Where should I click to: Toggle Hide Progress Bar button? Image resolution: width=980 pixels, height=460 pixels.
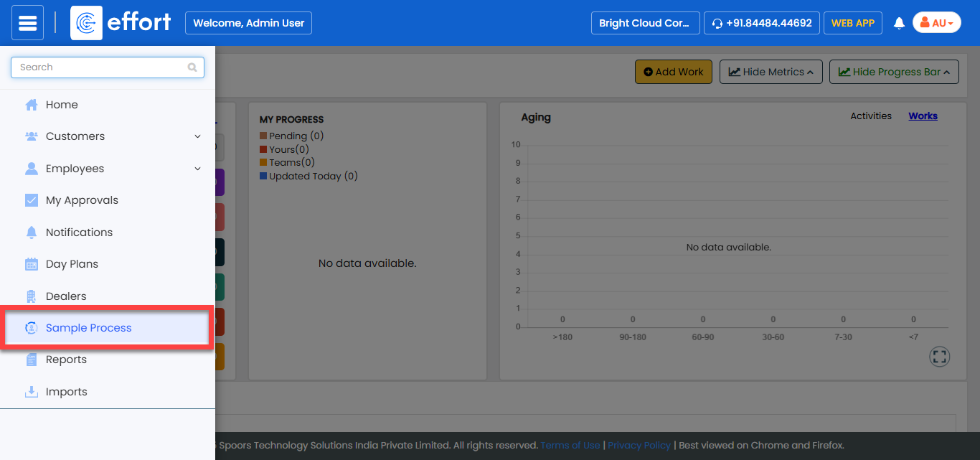(x=894, y=72)
